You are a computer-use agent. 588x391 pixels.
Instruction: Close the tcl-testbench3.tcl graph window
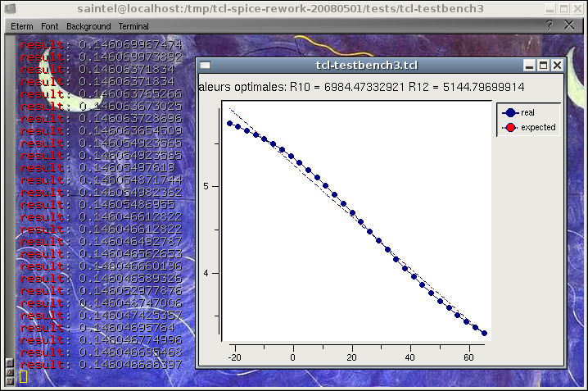pos(557,66)
